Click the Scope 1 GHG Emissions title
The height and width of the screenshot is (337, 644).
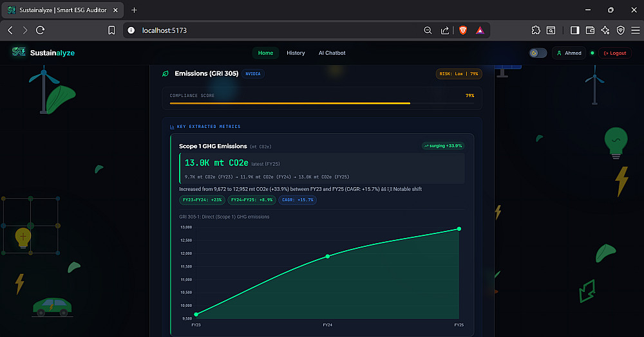pyautogui.click(x=213, y=147)
